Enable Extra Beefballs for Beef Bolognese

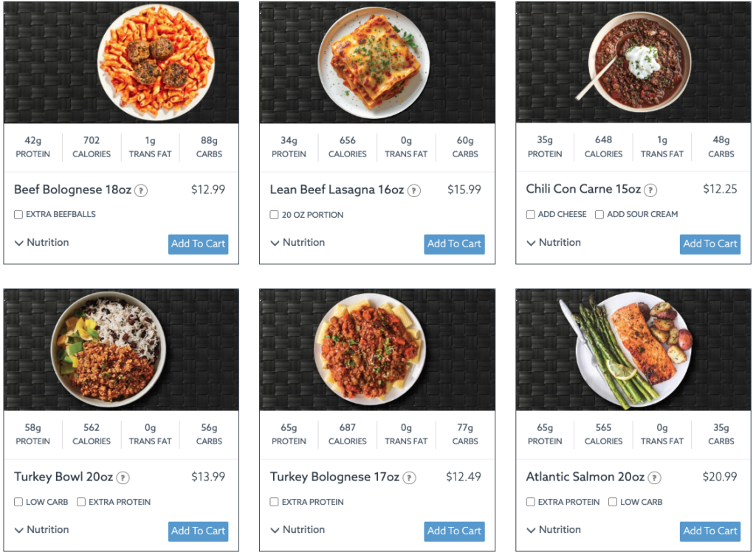(x=18, y=214)
